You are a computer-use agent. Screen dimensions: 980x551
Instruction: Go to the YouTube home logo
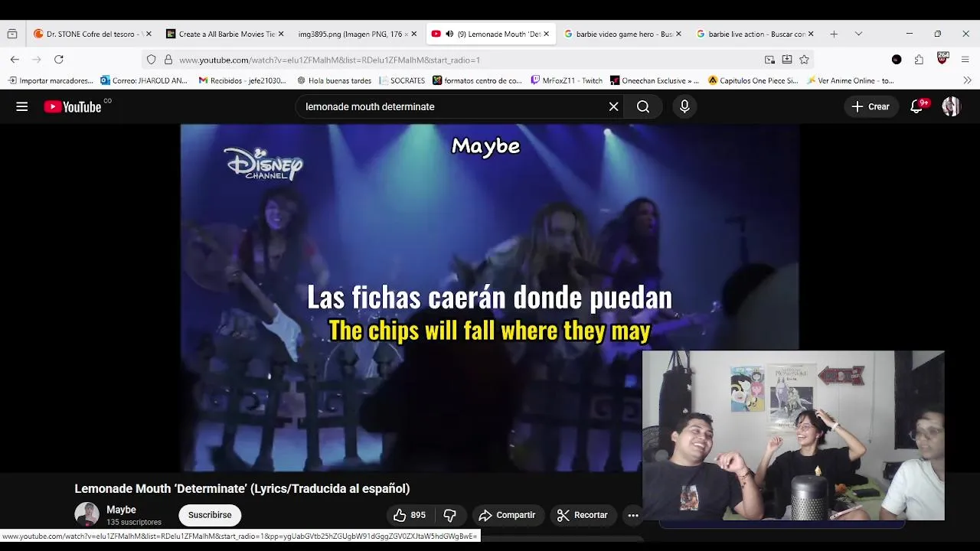coord(73,107)
